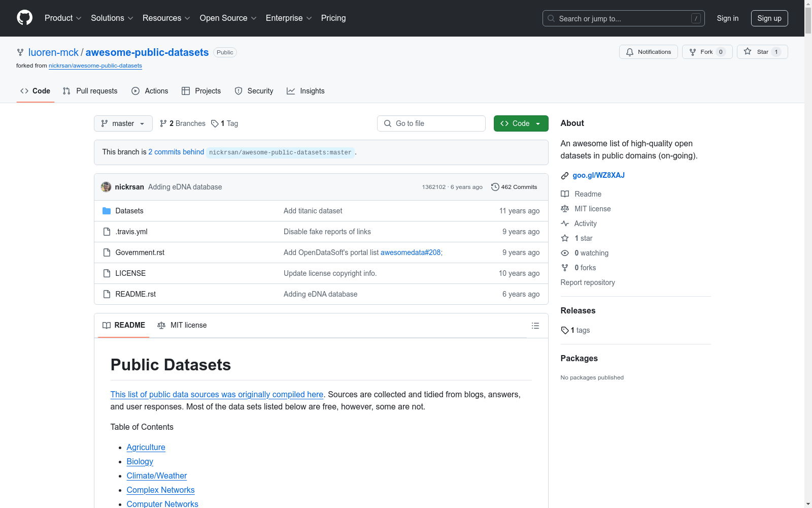Image resolution: width=812 pixels, height=508 pixels.
Task: View the 2 Branches list
Action: tap(183, 123)
